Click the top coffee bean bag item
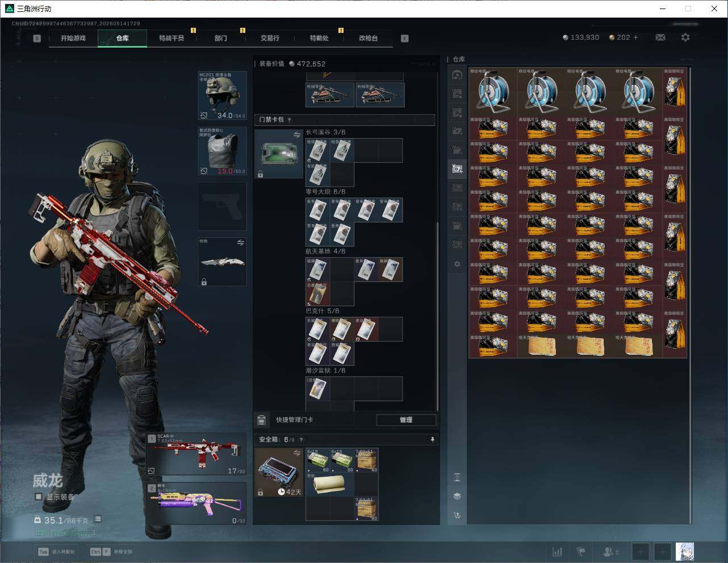 click(x=675, y=91)
